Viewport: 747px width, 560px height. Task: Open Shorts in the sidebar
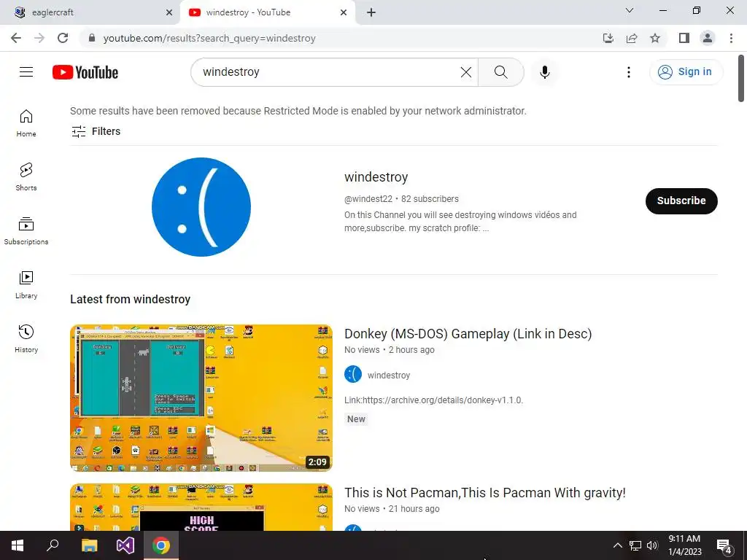click(x=26, y=177)
